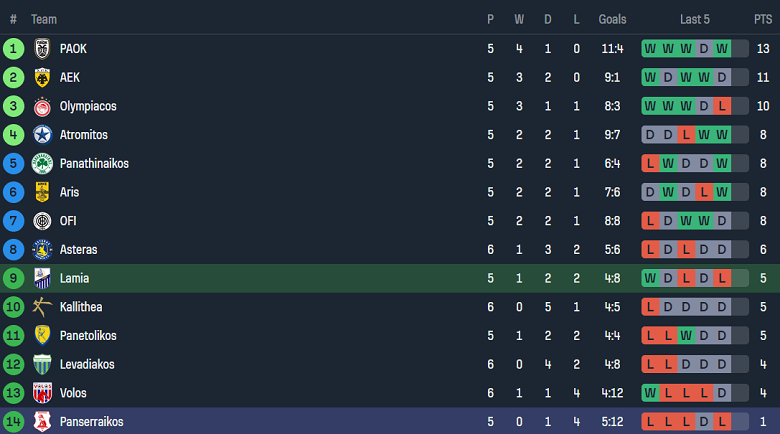Click the Last 5 column header

pos(695,19)
